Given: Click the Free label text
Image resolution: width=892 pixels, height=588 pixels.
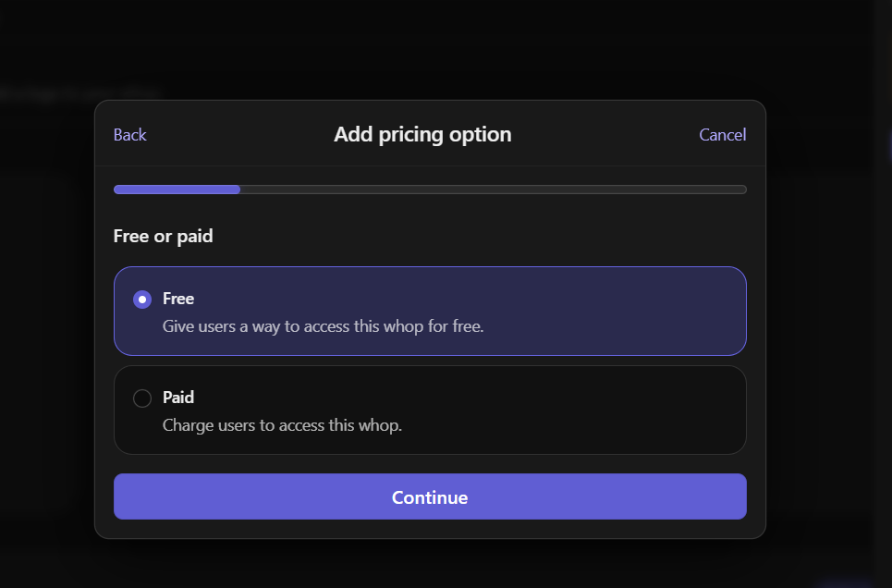Looking at the screenshot, I should [x=177, y=299].
